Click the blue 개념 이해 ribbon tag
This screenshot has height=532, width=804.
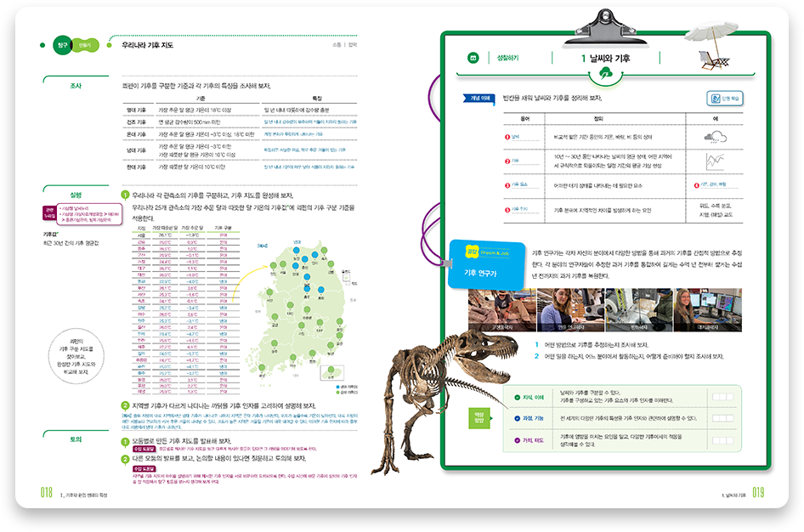coord(479,98)
